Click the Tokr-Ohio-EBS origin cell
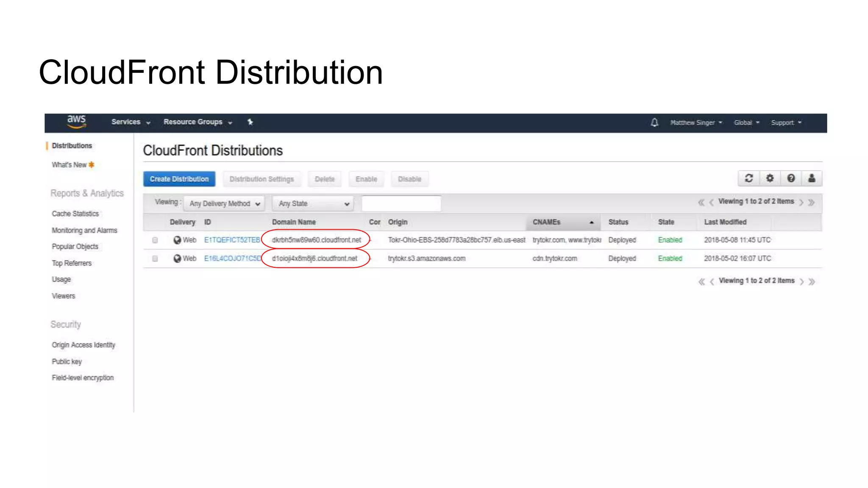 (456, 240)
